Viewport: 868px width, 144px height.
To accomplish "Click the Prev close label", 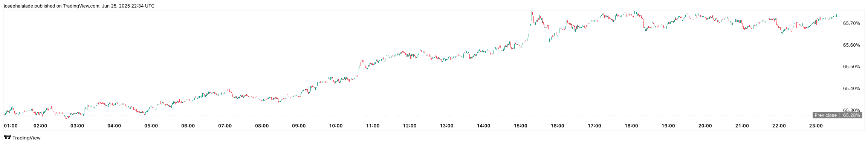I will click(825, 115).
